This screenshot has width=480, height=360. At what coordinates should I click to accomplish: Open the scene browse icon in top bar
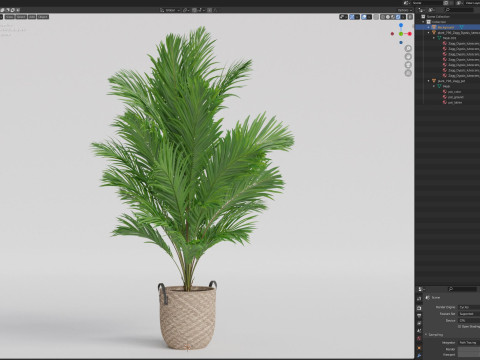coord(407,3)
